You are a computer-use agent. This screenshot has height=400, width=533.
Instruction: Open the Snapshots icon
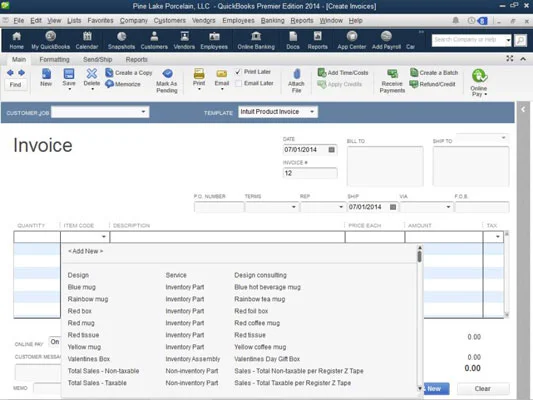(x=121, y=40)
